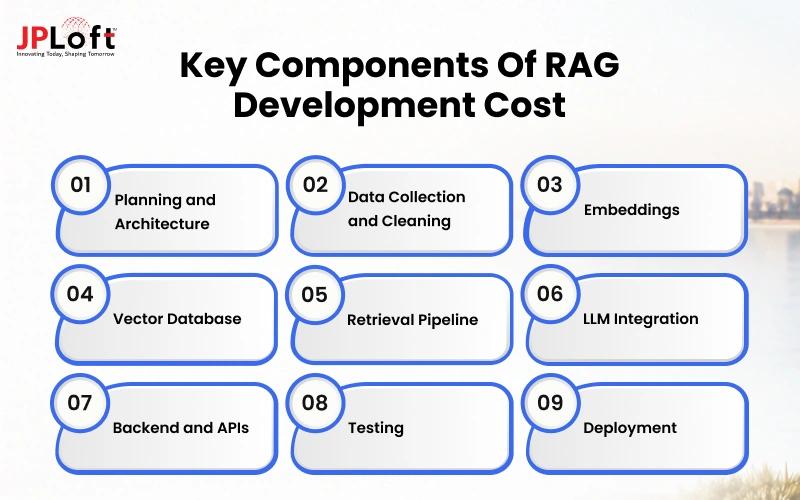Select the "Deployment" label

tap(630, 428)
